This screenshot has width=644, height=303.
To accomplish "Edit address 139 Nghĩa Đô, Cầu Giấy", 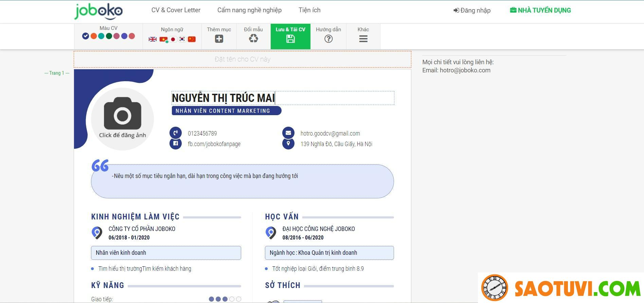I will pyautogui.click(x=336, y=144).
